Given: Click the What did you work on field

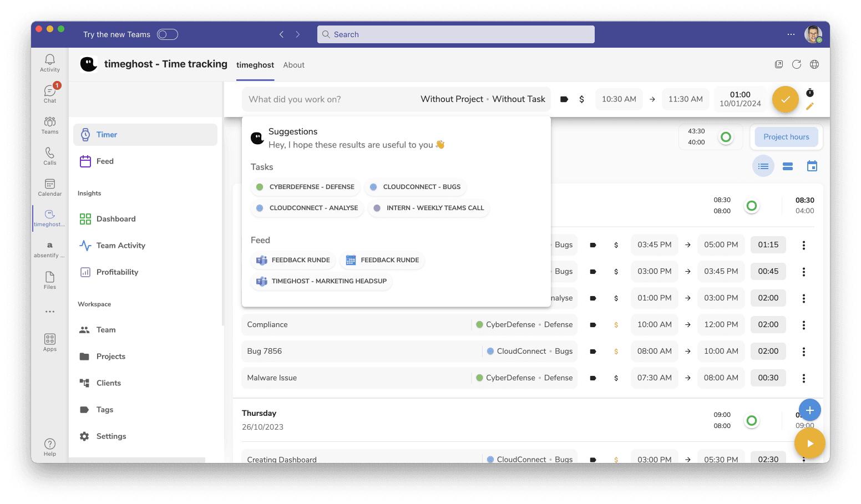Looking at the screenshot, I should coord(327,99).
